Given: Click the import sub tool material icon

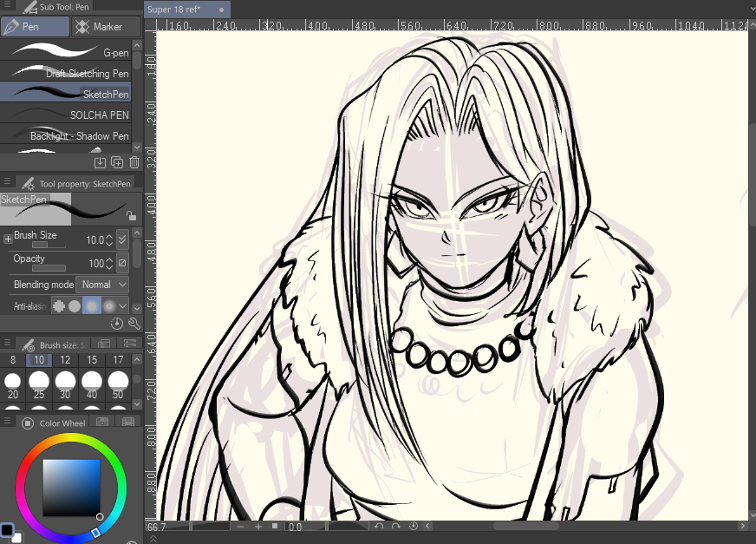Looking at the screenshot, I should click(100, 162).
